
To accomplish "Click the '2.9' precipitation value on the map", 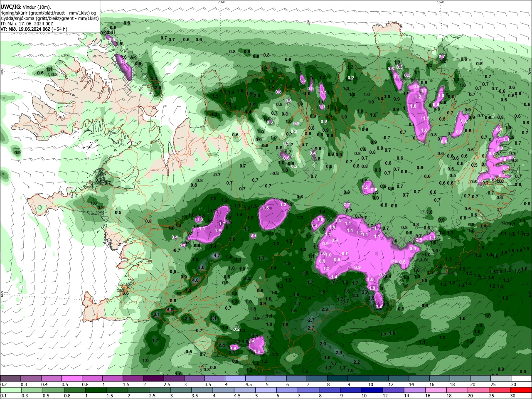I will [x=338, y=352].
